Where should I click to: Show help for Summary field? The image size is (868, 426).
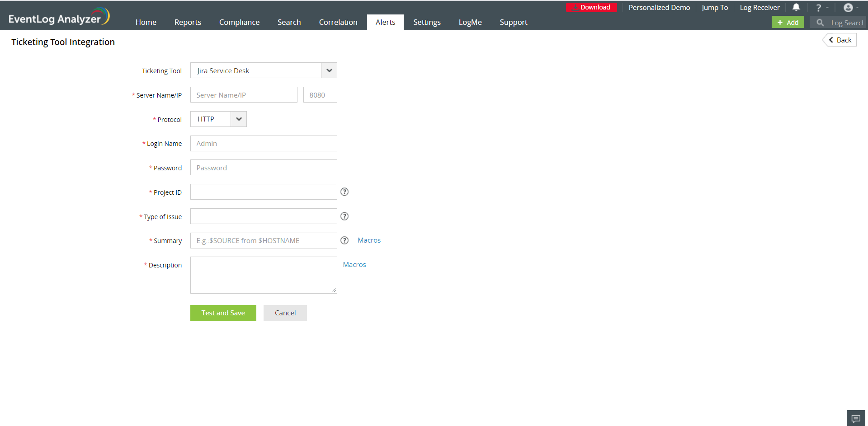[x=344, y=240]
